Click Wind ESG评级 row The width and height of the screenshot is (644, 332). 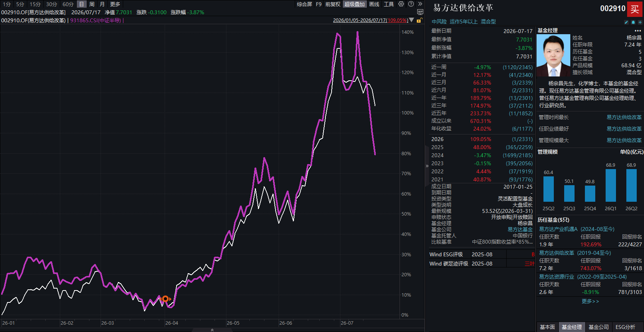coord(482,254)
